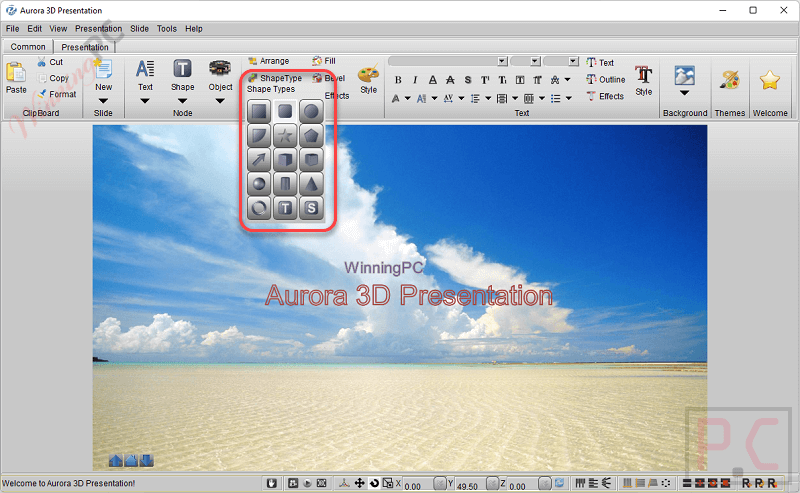Expand the New slide dropdown arrow

coord(103,101)
